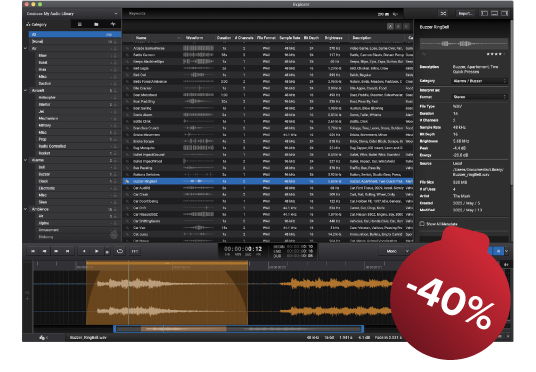Select the Car Crash file row
536x372 pixels.
pyautogui.click(x=268, y=195)
